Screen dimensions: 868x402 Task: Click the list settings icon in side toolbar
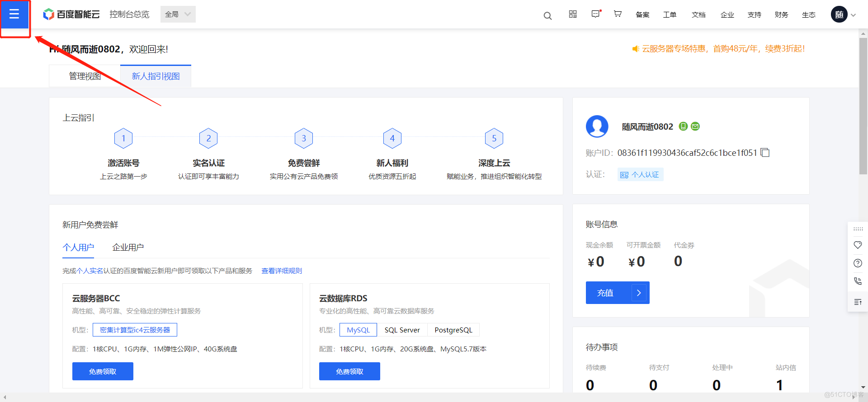click(x=858, y=302)
